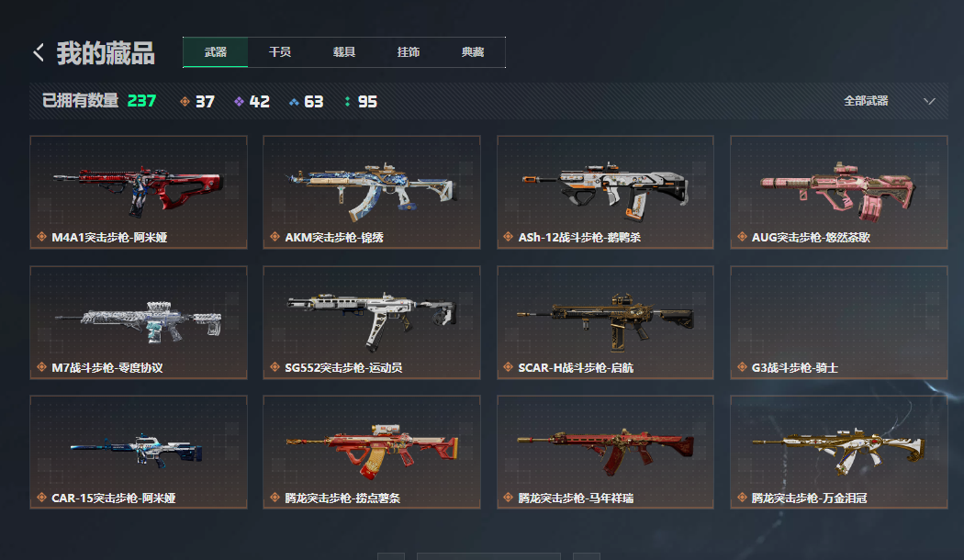The height and width of the screenshot is (560, 964).
Task: Filter by purple rarity count 42
Action: pyautogui.click(x=252, y=101)
